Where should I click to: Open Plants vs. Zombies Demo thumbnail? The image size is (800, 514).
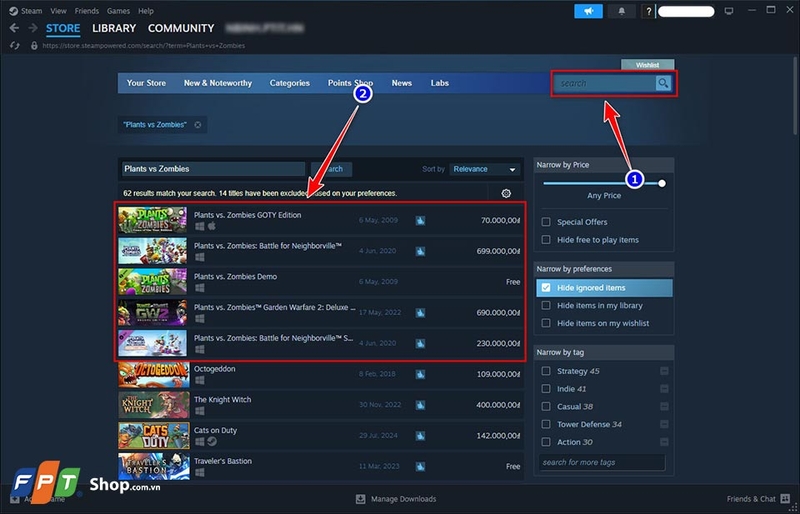[153, 282]
